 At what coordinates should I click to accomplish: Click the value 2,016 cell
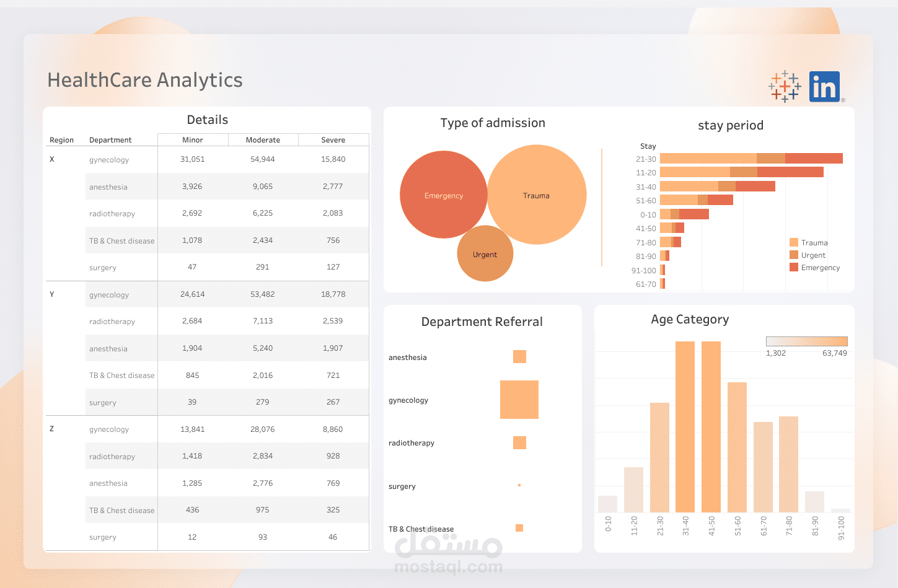point(263,375)
